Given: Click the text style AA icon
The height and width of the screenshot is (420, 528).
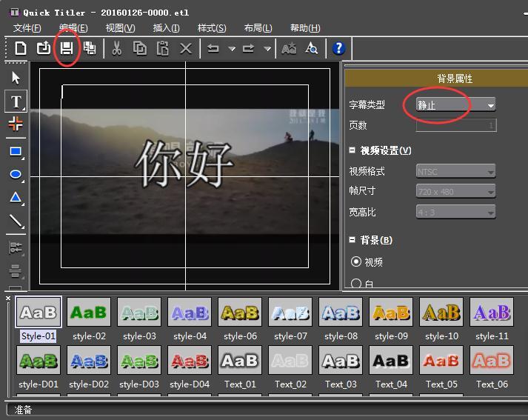Looking at the screenshot, I should tap(289, 48).
